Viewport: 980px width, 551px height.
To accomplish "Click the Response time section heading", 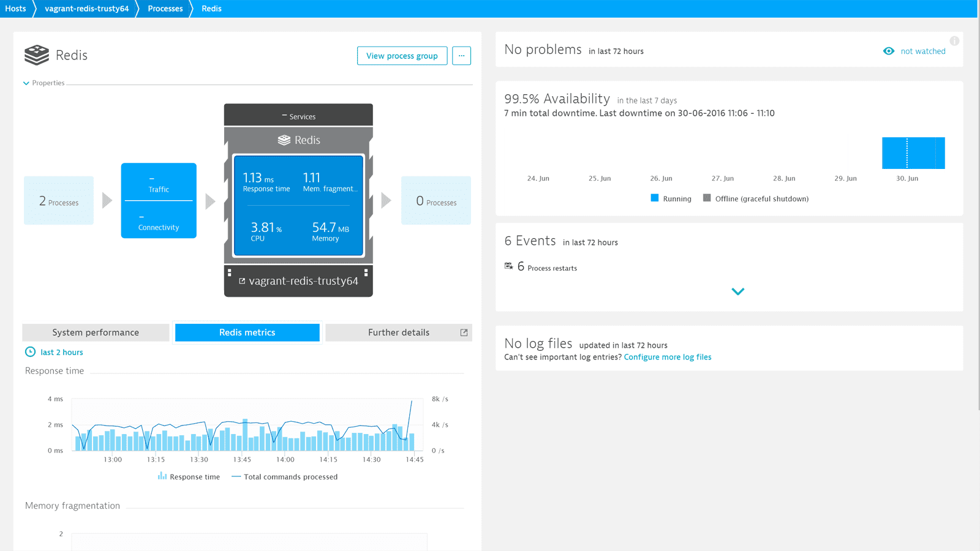I will click(x=55, y=371).
